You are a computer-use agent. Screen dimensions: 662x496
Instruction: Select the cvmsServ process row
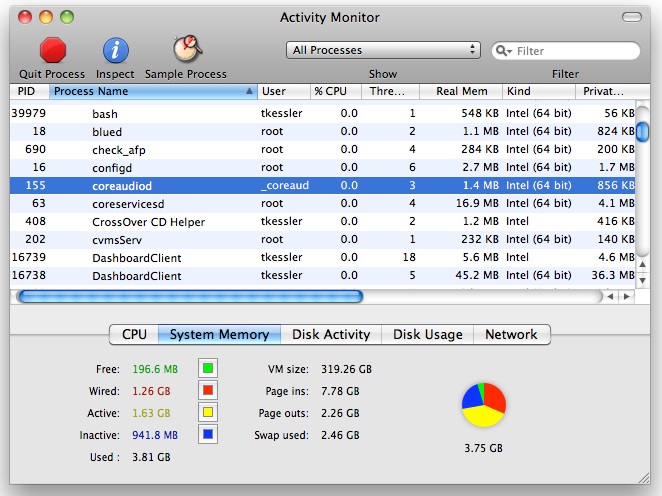point(323,239)
